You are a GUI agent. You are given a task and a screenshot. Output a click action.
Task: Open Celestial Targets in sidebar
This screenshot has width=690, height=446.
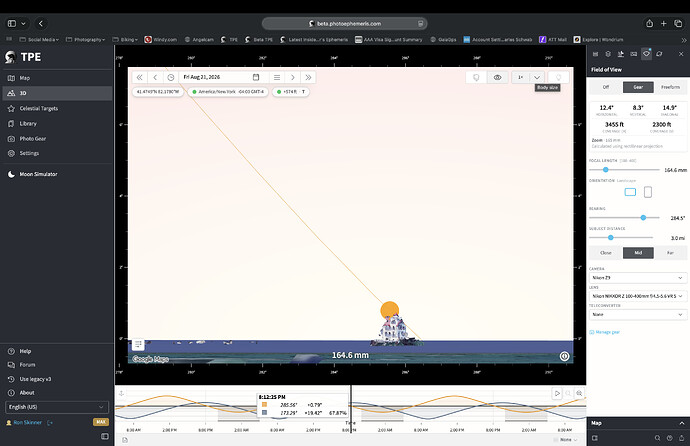56,108
